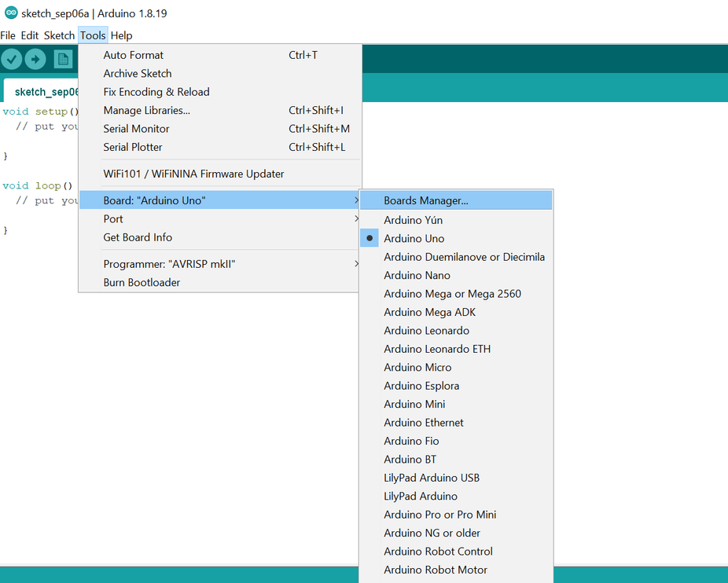Click the Upload arrow icon
The height and width of the screenshot is (583, 728).
click(35, 59)
